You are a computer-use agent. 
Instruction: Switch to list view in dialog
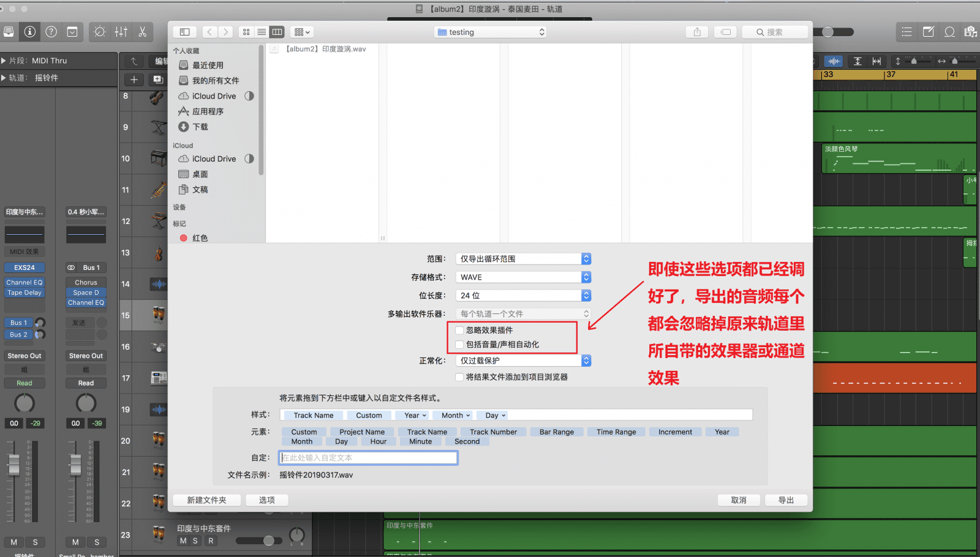tap(262, 32)
